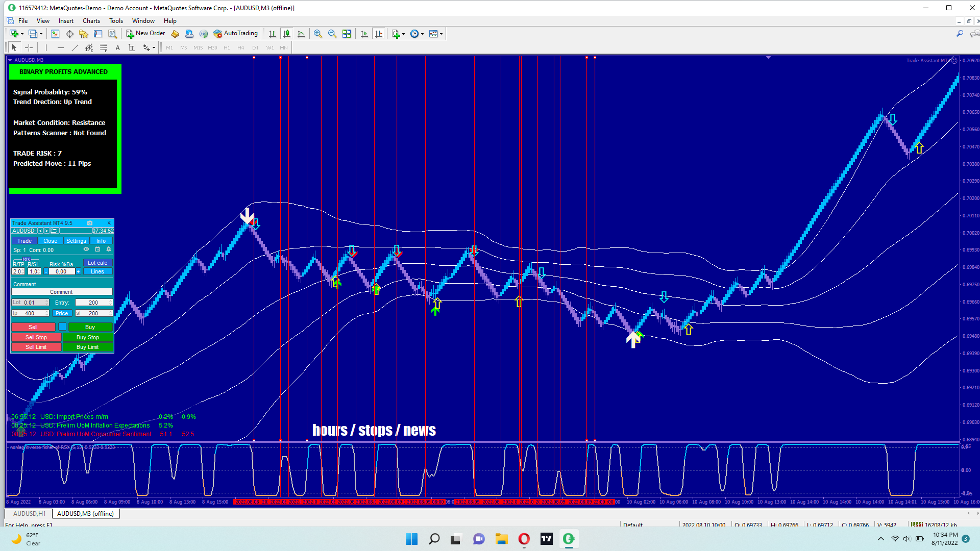Viewport: 980px width, 551px height.
Task: Expand the Templates dropdown arrow
Action: pos(441,34)
